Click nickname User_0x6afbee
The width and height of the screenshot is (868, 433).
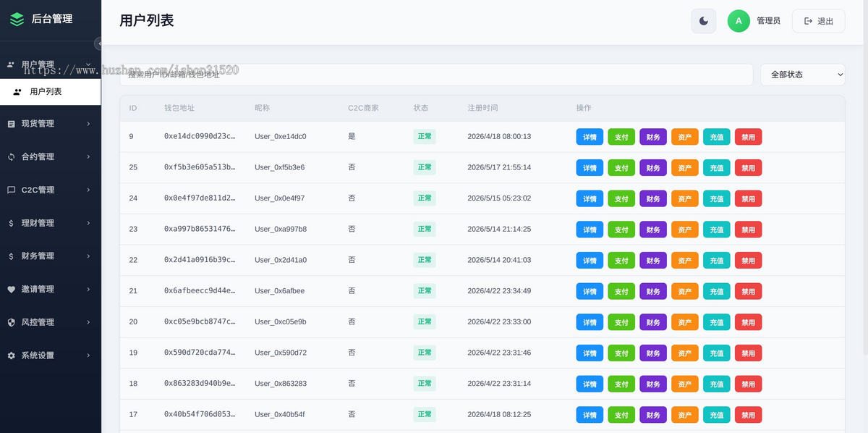click(x=280, y=291)
